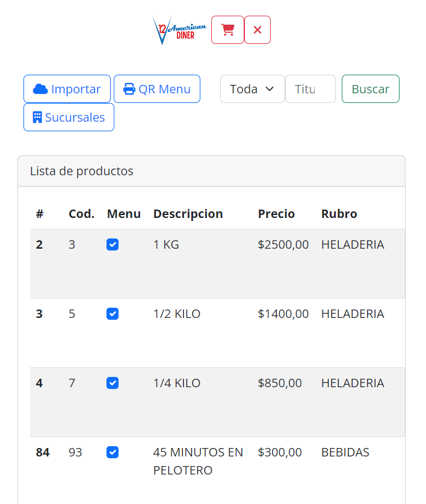Expand the Toda category dropdown
The height and width of the screenshot is (504, 426).
(x=252, y=89)
